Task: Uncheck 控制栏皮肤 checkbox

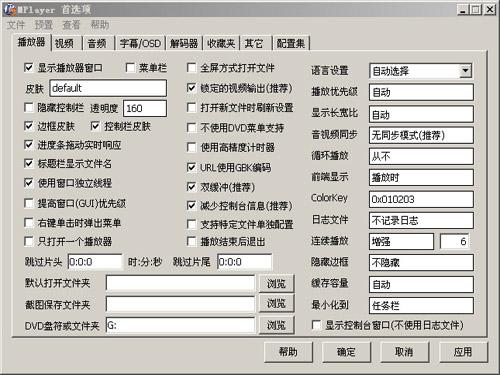Action: [95, 126]
